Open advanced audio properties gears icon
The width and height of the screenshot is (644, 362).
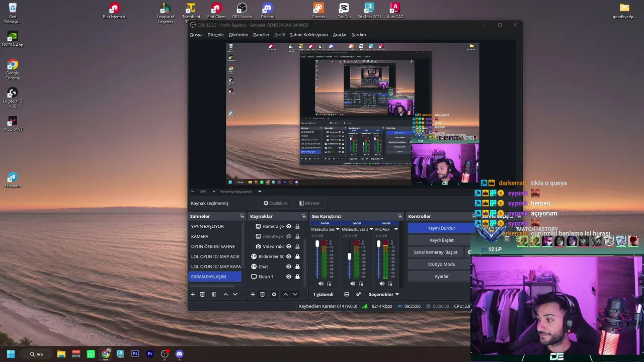pyautogui.click(x=358, y=294)
